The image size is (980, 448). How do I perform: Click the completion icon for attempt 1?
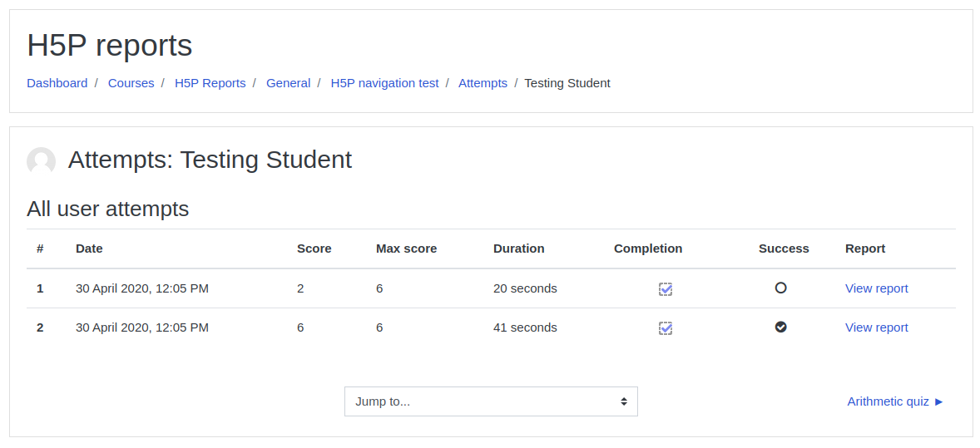(x=666, y=288)
